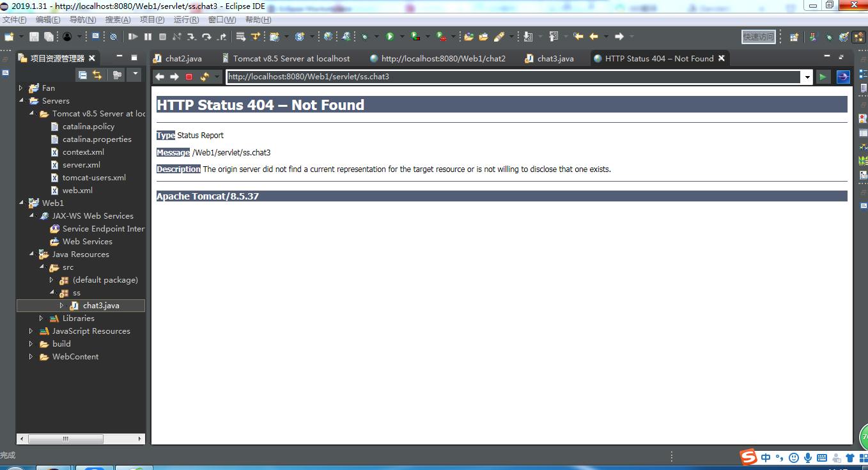Image resolution: width=868 pixels, height=470 pixels.
Task: Open the URL history dropdown in browser
Action: (808, 77)
